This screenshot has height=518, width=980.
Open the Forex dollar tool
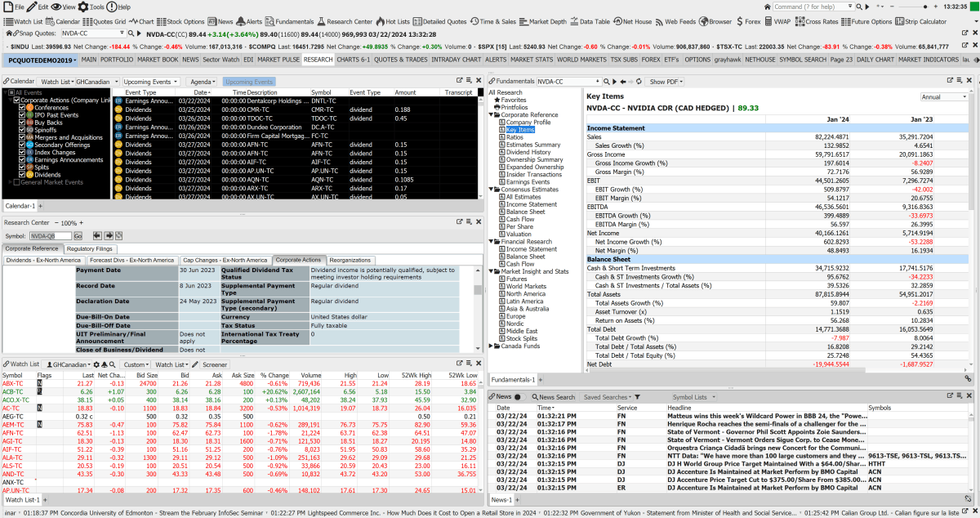coord(748,21)
